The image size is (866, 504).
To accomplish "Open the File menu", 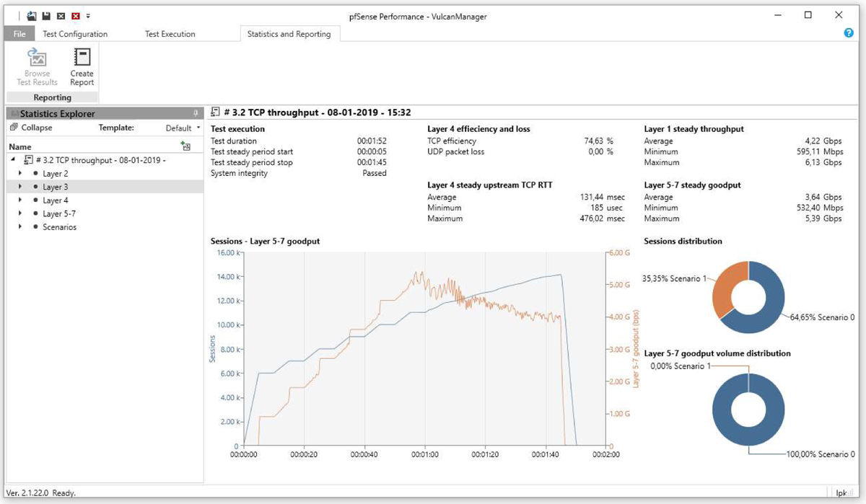I will click(x=19, y=34).
